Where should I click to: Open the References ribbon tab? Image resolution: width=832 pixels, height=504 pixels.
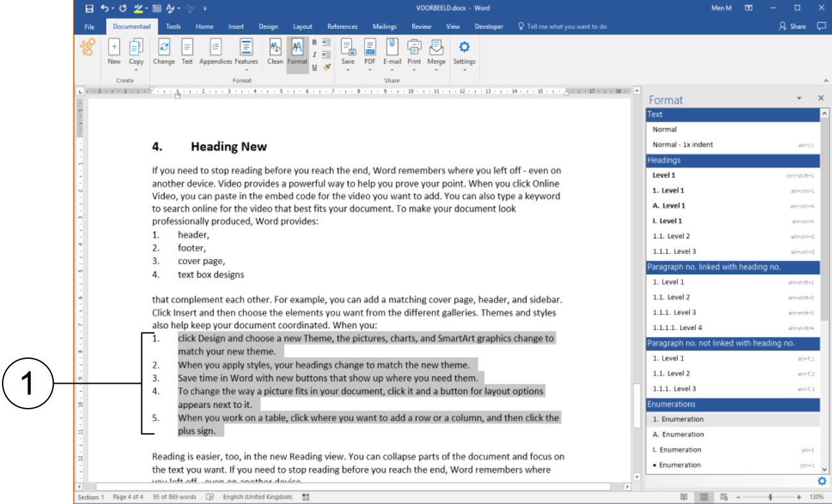point(342,26)
